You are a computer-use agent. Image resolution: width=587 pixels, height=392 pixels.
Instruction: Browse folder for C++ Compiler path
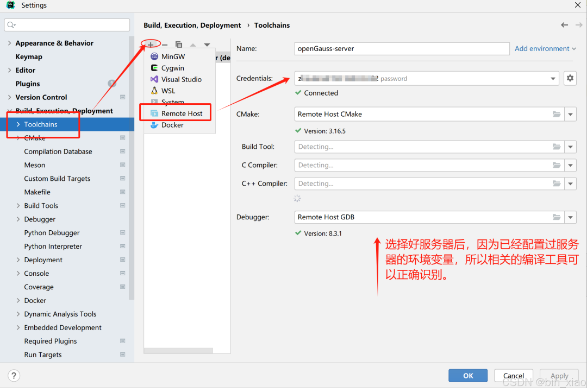pyautogui.click(x=557, y=184)
